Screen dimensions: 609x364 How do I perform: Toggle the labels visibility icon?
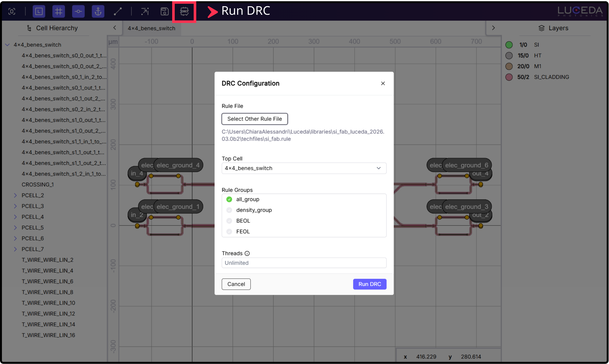[39, 11]
